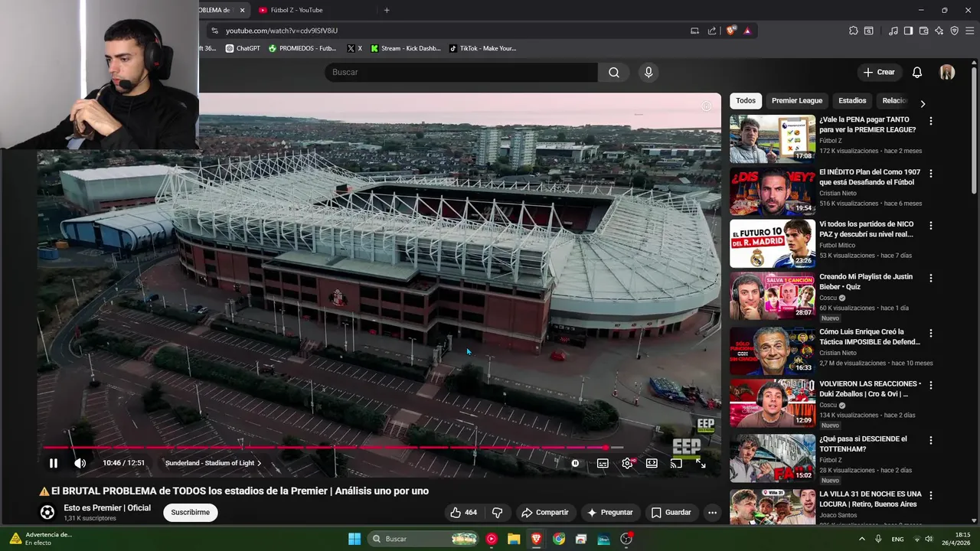This screenshot has width=980, height=551.
Task: Open the Brave VPN shield icon
Action: [954, 31]
